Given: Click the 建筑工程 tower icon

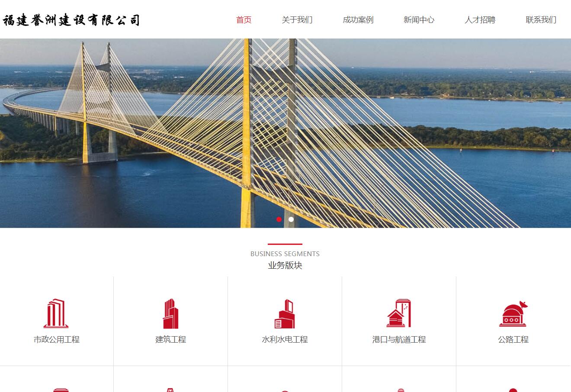Looking at the screenshot, I should tap(170, 313).
